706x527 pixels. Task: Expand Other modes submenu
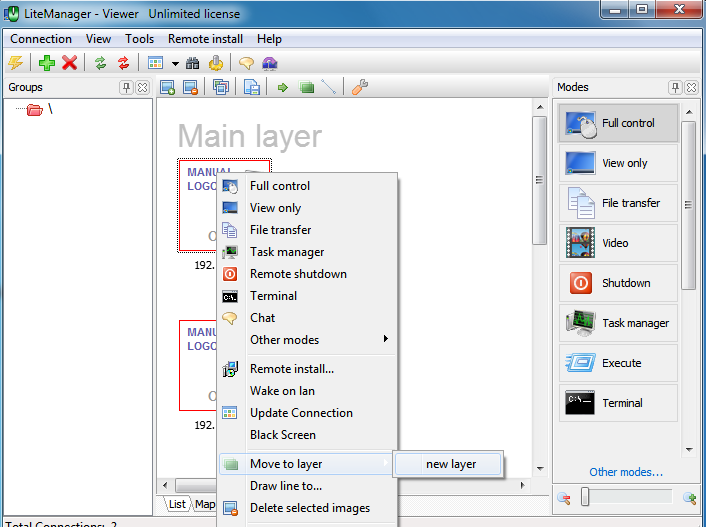click(x=307, y=340)
